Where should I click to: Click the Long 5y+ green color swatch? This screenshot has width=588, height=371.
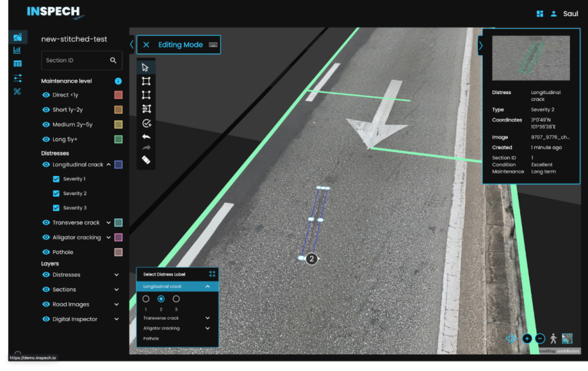pyautogui.click(x=118, y=139)
